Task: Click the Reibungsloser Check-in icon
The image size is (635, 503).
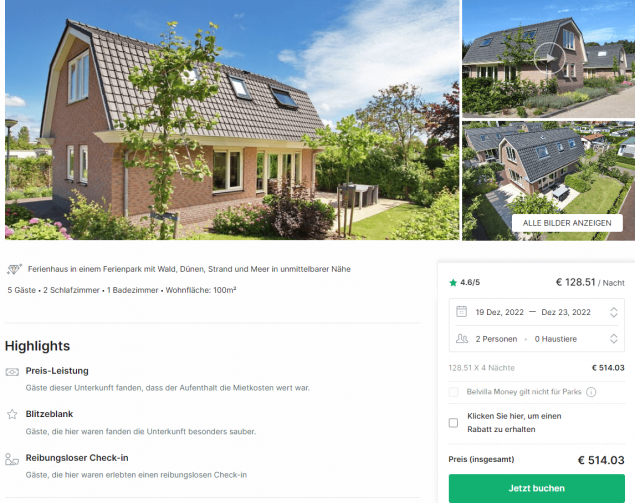Action: click(12, 459)
